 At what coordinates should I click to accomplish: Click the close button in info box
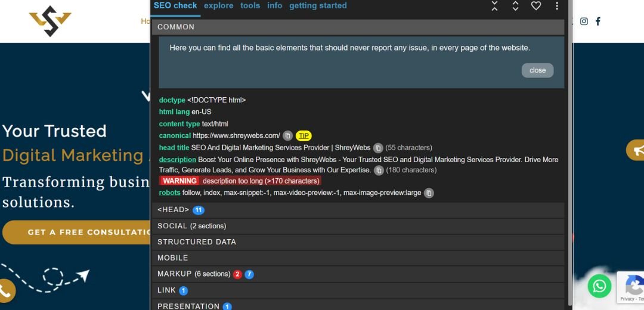pos(537,70)
